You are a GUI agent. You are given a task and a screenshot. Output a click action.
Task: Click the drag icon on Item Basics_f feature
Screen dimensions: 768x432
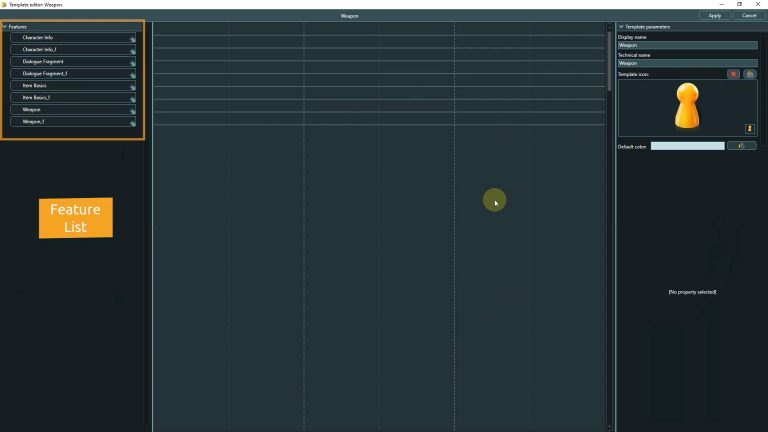132,98
